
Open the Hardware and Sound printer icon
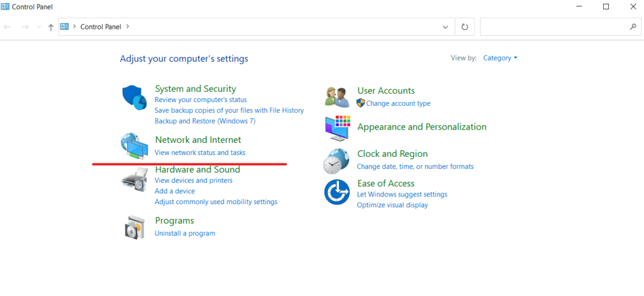pyautogui.click(x=135, y=179)
